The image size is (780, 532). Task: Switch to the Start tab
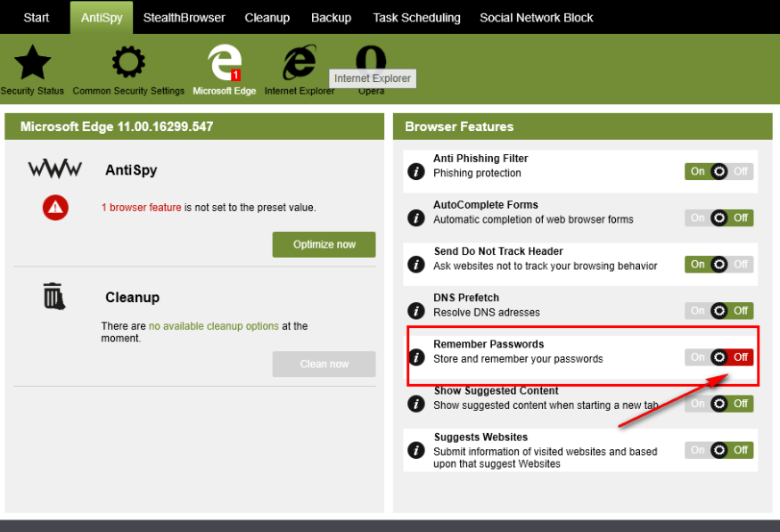click(x=37, y=18)
